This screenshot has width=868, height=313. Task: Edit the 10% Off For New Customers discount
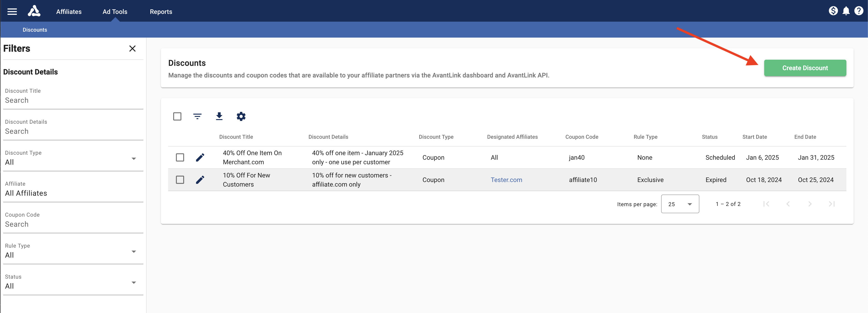click(x=200, y=180)
